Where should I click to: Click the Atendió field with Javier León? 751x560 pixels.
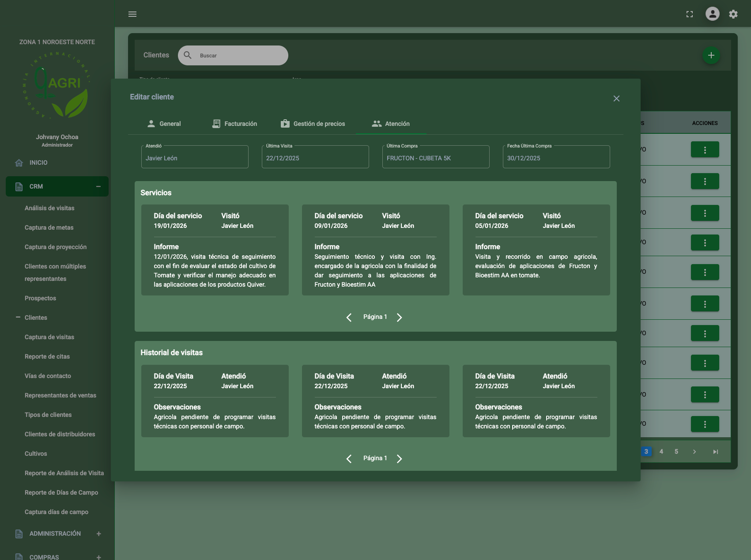click(195, 158)
